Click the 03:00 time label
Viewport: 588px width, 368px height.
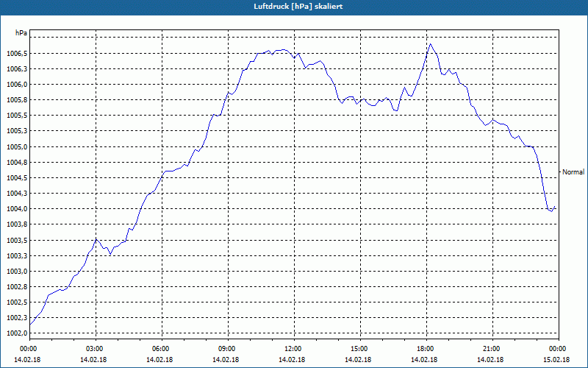point(96,349)
